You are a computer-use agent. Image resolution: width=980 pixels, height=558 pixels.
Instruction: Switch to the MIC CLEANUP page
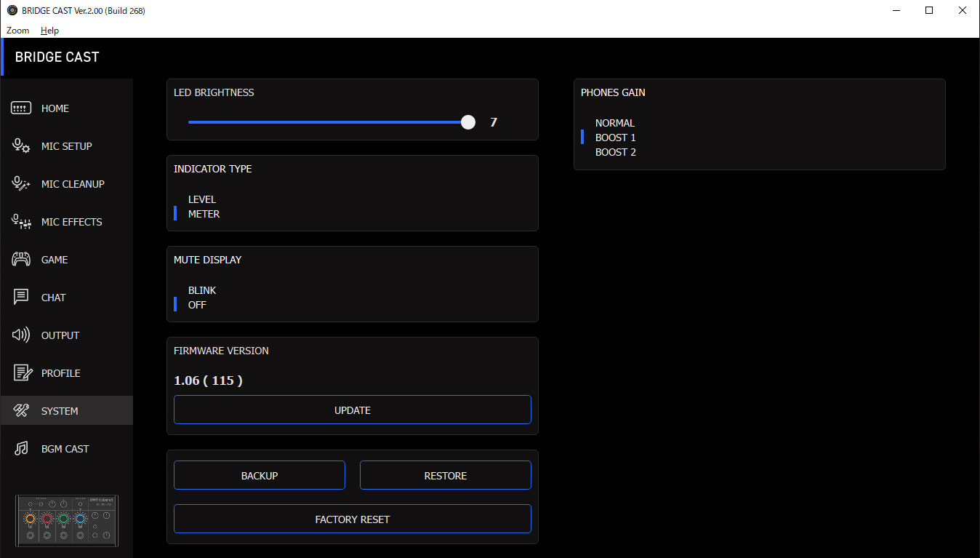pos(66,184)
